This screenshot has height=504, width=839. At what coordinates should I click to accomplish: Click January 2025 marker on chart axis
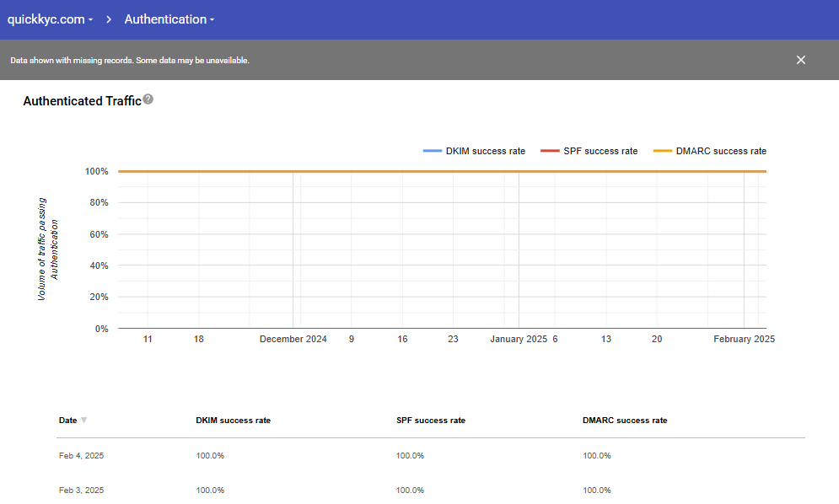click(x=519, y=339)
